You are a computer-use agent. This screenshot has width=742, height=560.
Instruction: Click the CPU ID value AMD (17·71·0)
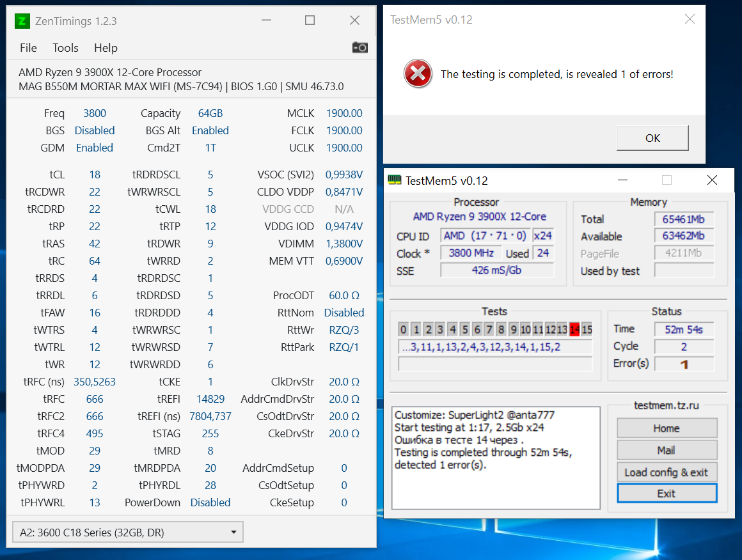coord(485,235)
